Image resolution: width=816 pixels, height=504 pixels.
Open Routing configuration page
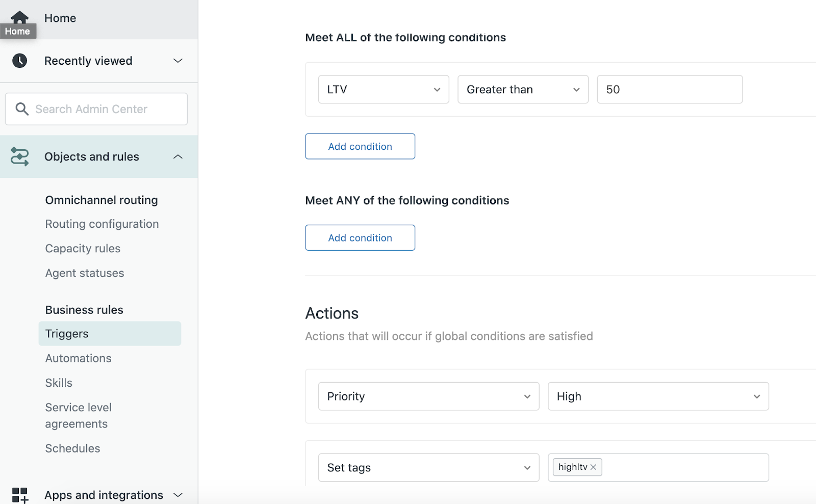[x=102, y=224]
